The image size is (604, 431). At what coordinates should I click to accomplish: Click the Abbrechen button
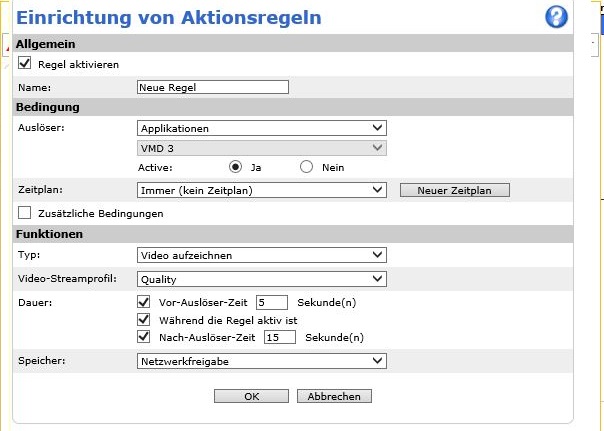[334, 396]
